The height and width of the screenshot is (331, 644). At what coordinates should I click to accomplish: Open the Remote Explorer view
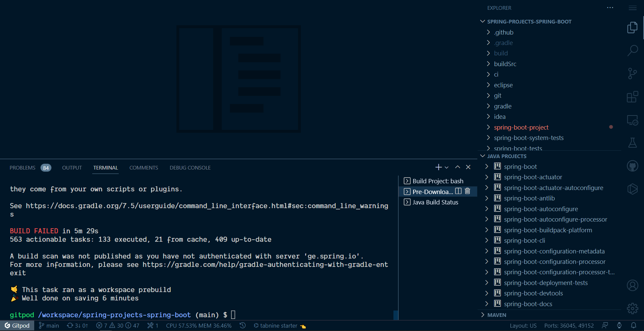pyautogui.click(x=633, y=120)
